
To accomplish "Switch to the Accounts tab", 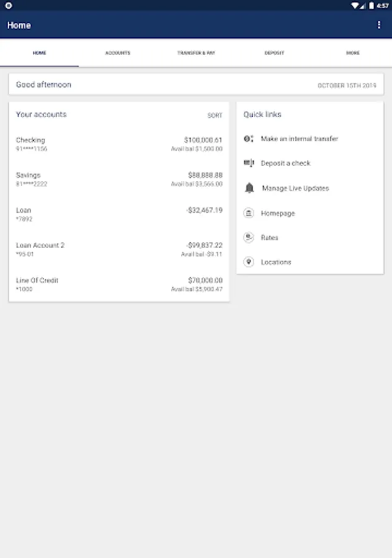I will [118, 53].
